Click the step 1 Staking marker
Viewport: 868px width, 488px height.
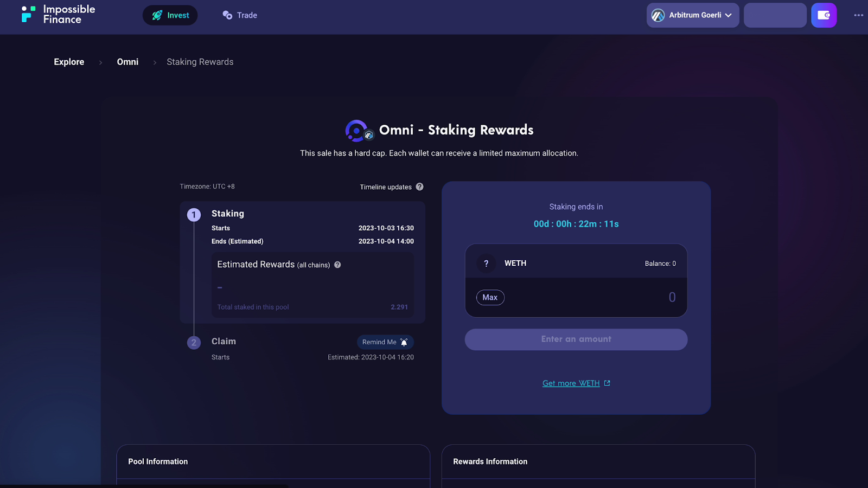[194, 215]
